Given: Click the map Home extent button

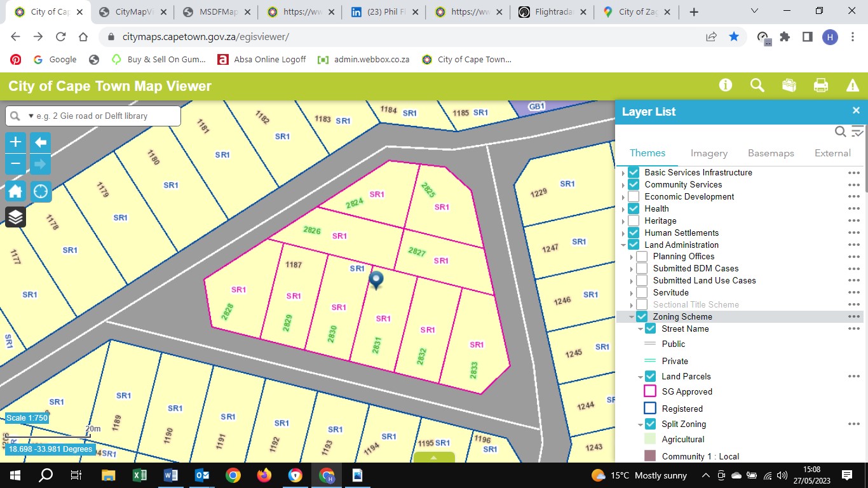Looking at the screenshot, I should 16,191.
